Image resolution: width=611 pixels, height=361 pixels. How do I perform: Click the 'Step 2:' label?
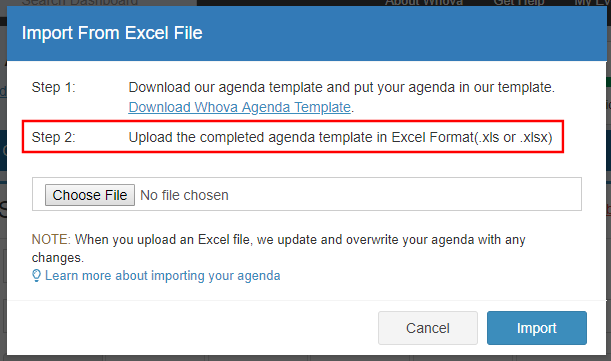[x=53, y=137]
